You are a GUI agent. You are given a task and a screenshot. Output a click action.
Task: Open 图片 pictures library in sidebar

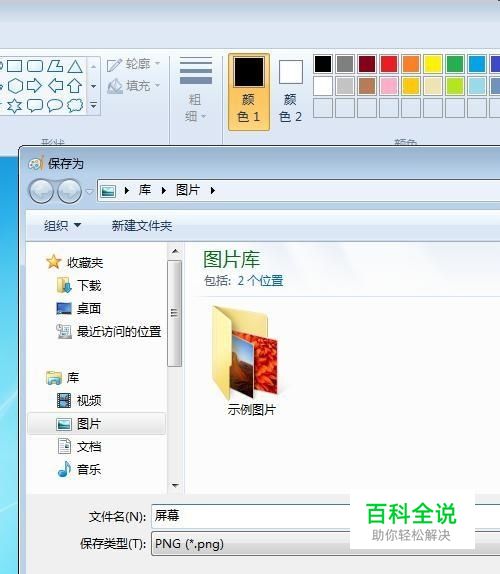tap(97, 424)
